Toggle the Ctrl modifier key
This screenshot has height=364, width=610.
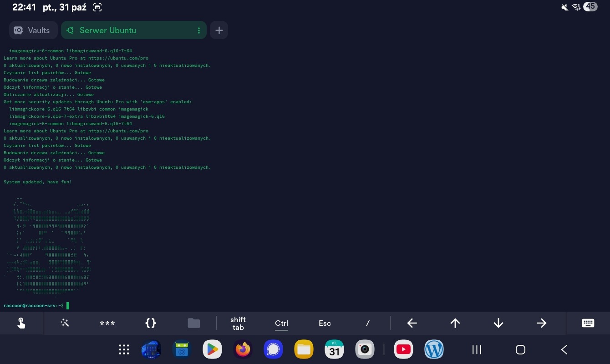281,323
